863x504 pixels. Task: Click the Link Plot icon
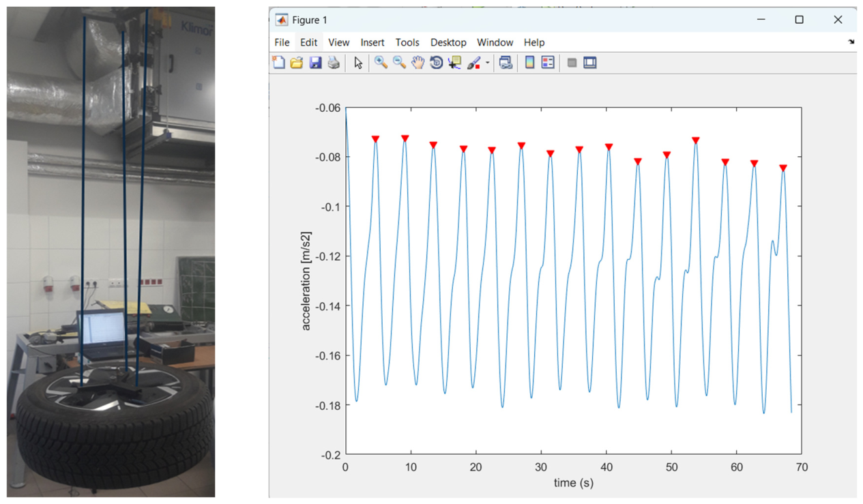[x=506, y=63]
